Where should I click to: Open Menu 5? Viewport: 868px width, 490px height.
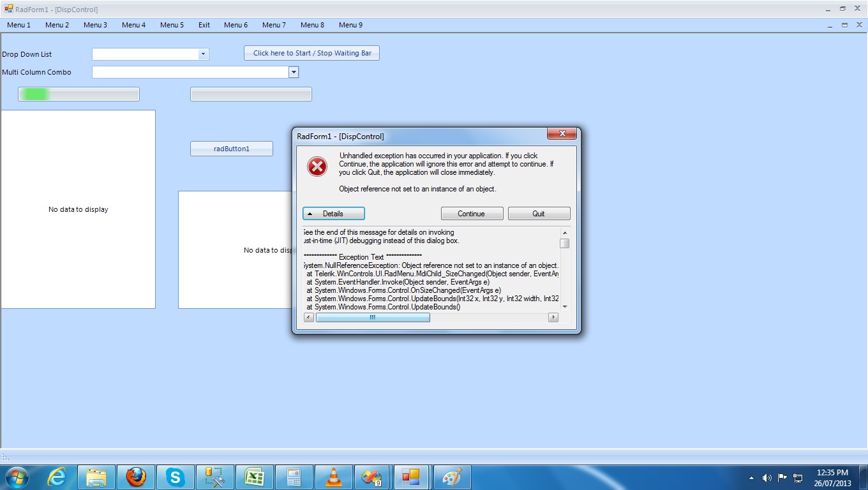point(172,25)
